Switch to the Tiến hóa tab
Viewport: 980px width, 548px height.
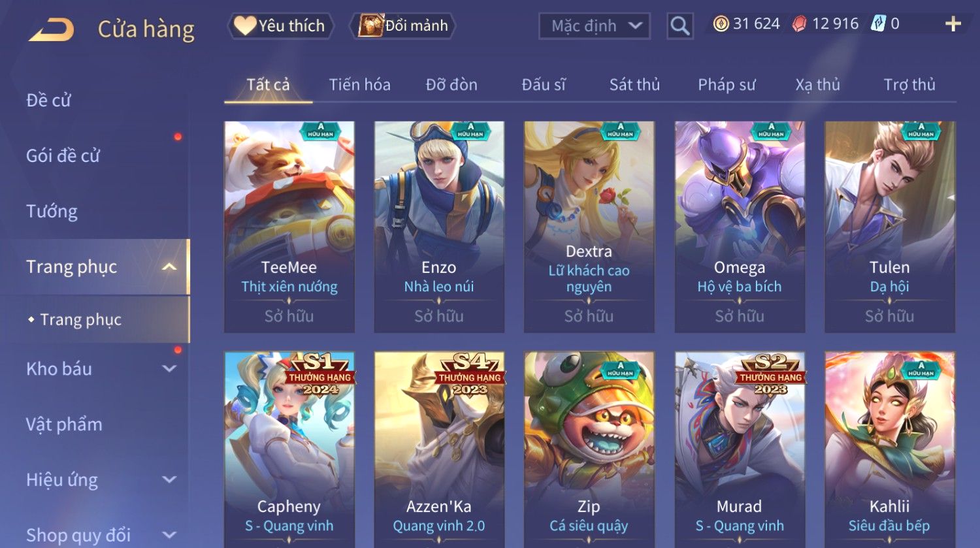359,85
